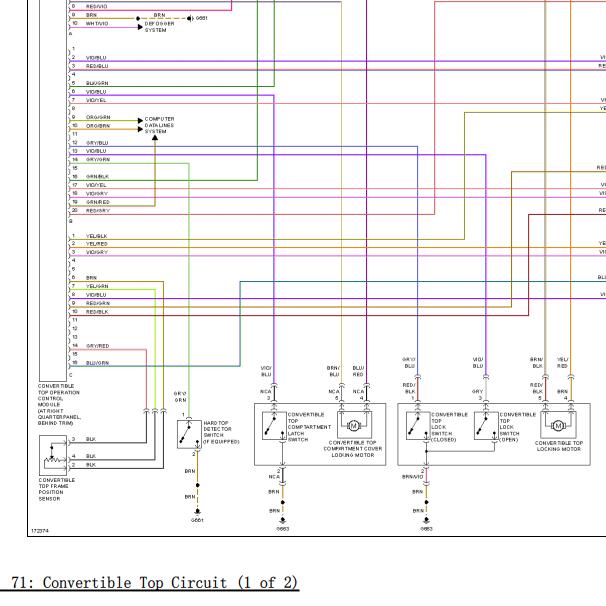Screen dimensions: 606x606
Task: Select the 'WHT/VIO' wire label
Action: (97, 24)
